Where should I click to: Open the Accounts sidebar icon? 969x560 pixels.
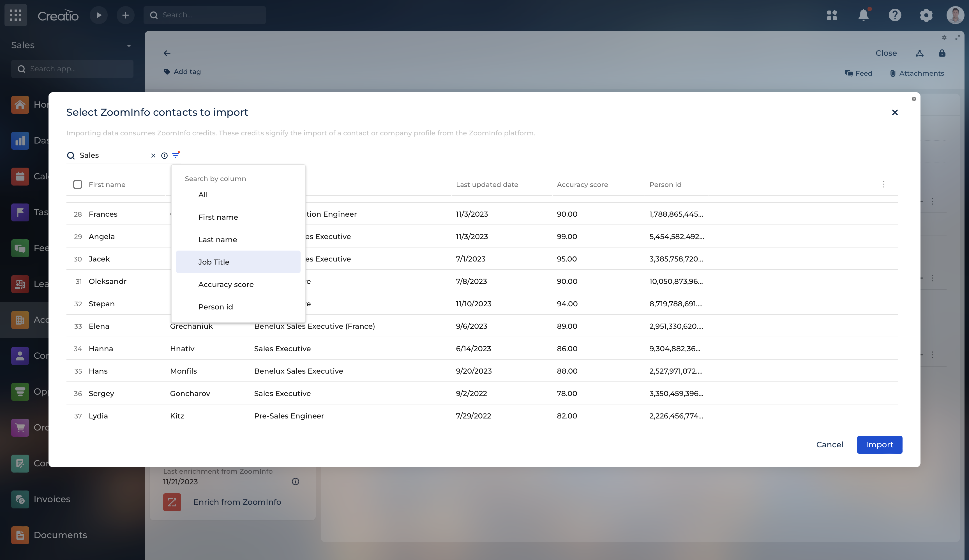coord(20,320)
